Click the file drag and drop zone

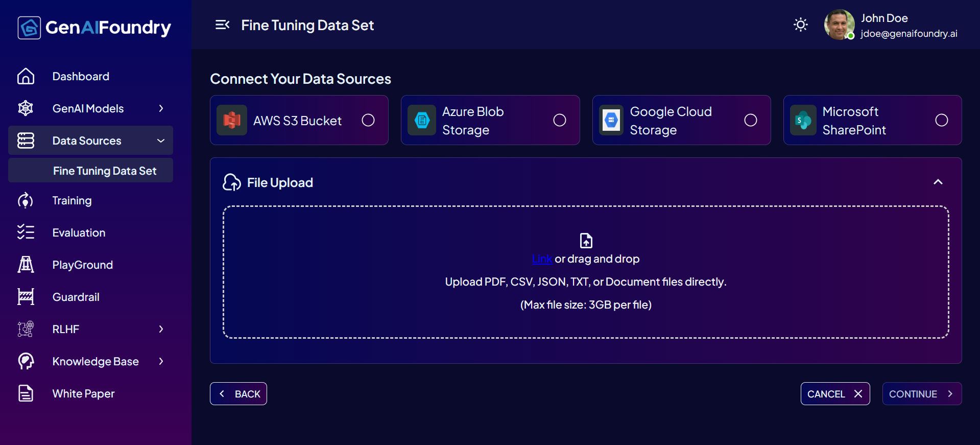pos(586,272)
